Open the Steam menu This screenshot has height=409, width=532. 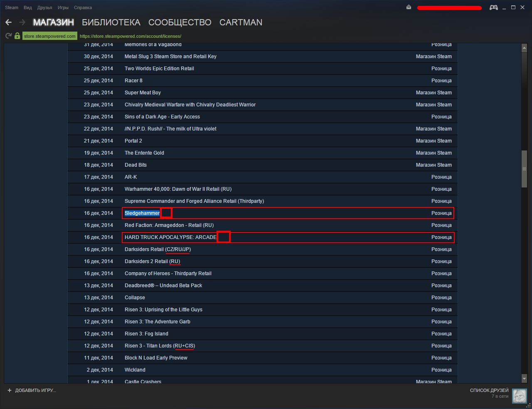(12, 7)
